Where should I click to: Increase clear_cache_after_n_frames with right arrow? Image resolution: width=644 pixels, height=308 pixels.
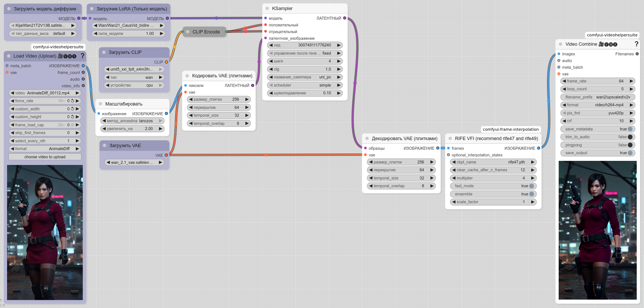click(533, 170)
